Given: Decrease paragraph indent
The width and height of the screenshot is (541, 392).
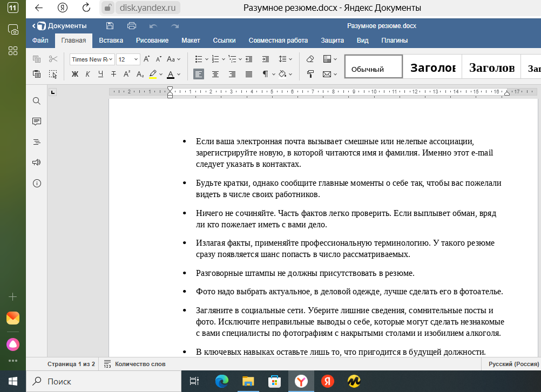Looking at the screenshot, I should point(249,59).
